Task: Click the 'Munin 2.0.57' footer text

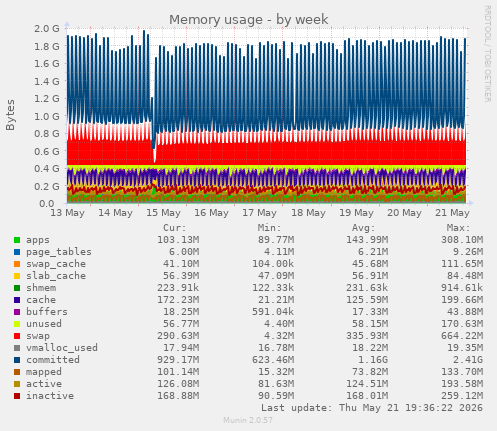Action: pyautogui.click(x=248, y=420)
